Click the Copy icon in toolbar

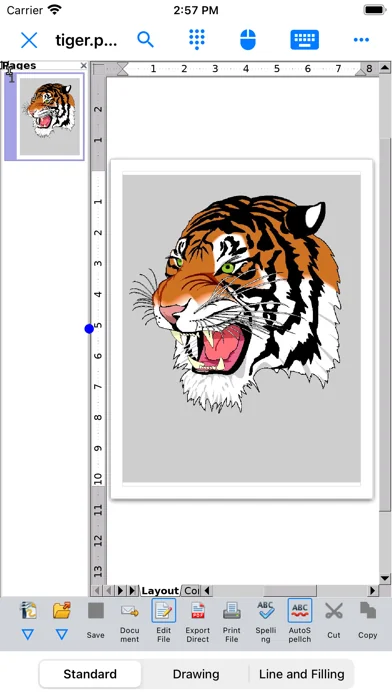point(368,620)
